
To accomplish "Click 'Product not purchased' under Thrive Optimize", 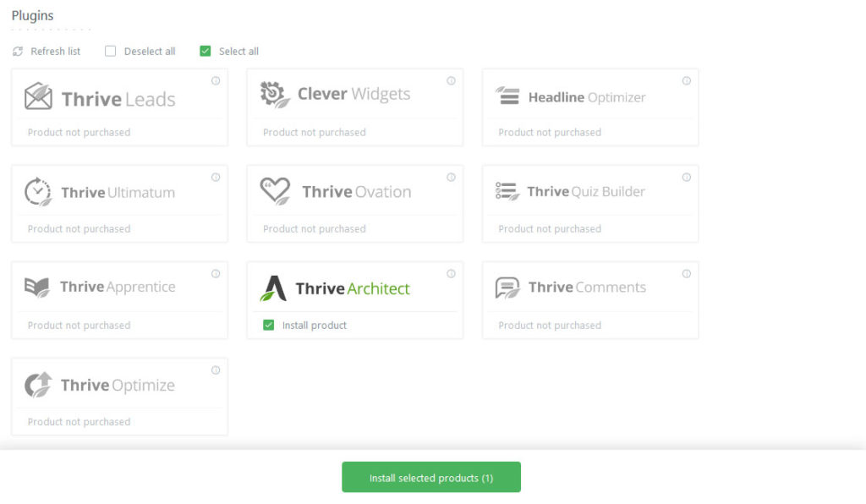I will 79,422.
